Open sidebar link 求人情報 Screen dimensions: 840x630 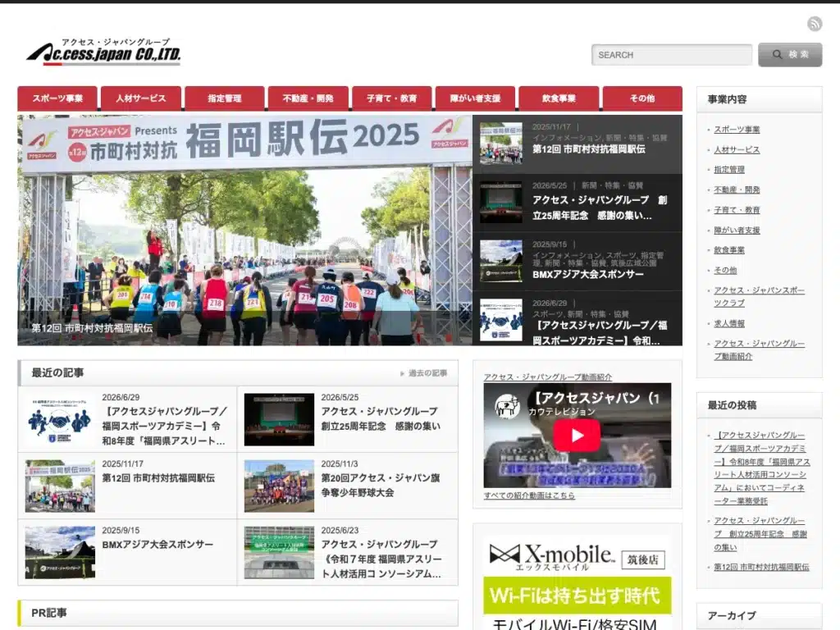(729, 323)
